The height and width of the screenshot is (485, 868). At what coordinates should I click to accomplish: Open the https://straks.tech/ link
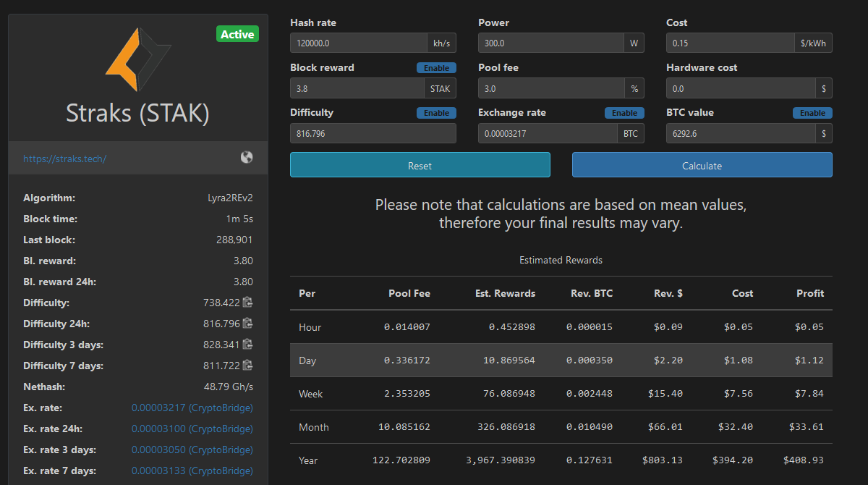[65, 159]
